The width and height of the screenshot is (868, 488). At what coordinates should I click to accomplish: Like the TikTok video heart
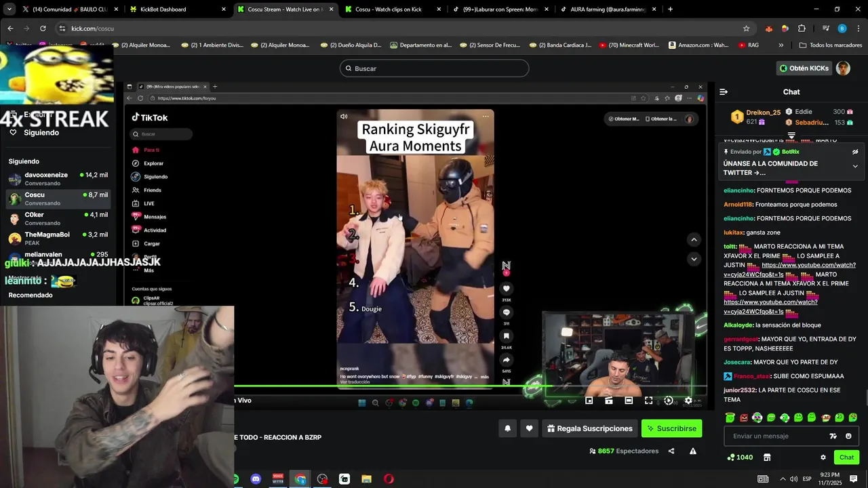[x=506, y=289]
